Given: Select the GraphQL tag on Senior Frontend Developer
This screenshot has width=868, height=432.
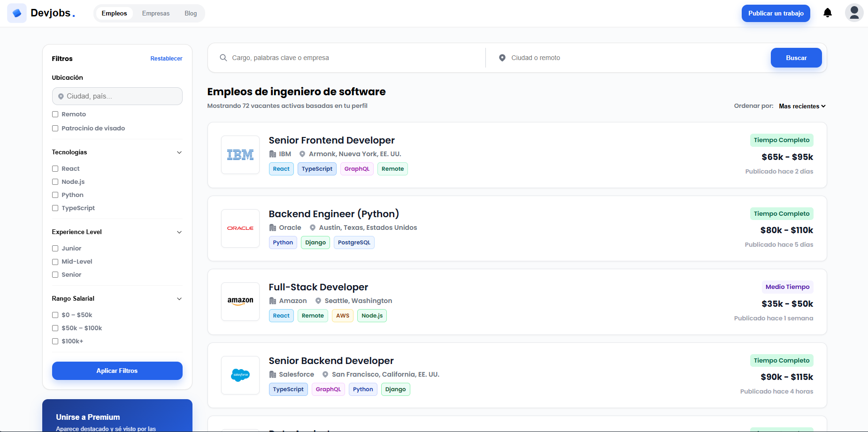Looking at the screenshot, I should [356, 168].
